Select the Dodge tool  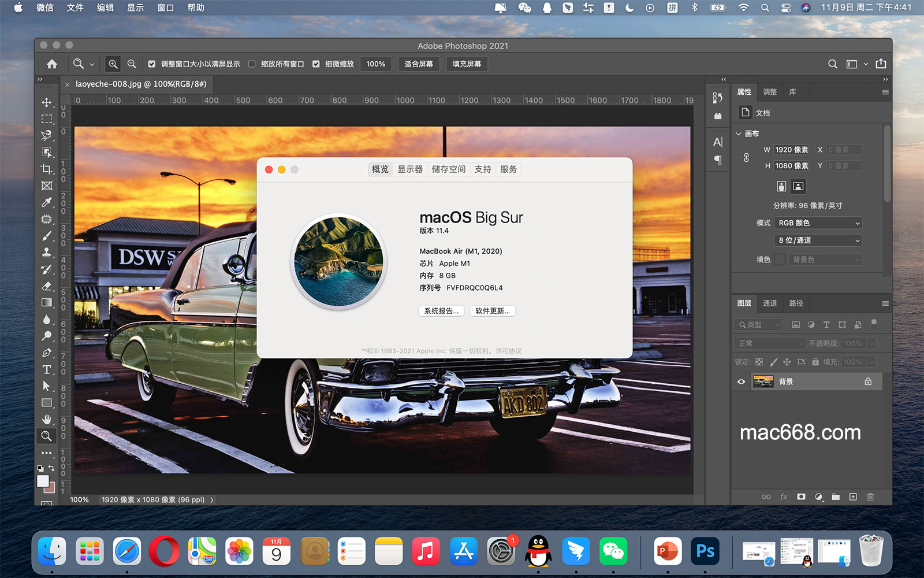47,336
